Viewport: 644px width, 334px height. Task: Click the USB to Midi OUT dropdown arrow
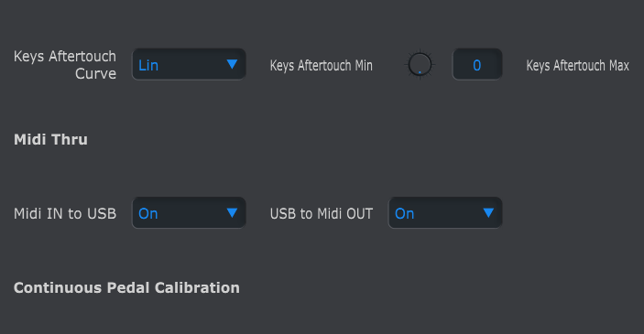point(488,212)
